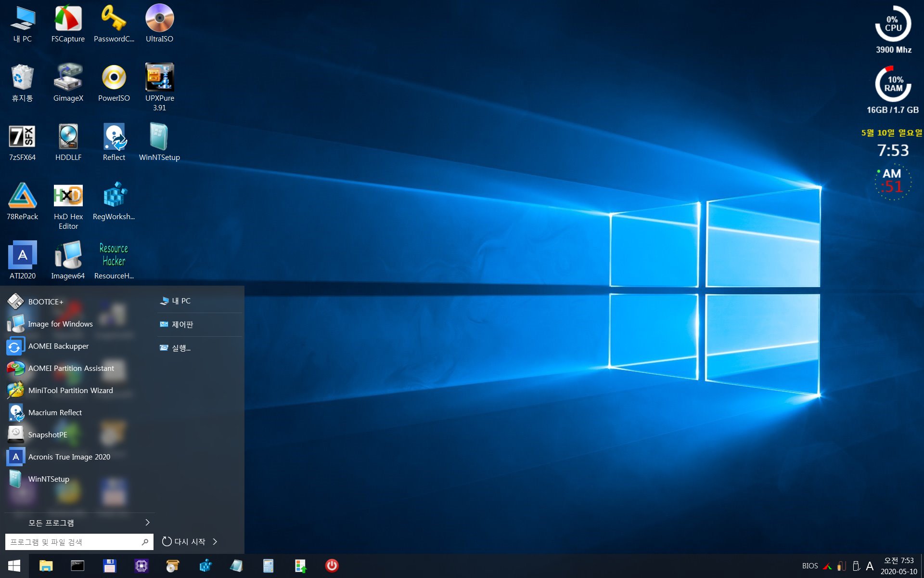
Task: Click the BIOS label in system tray
Action: point(810,566)
